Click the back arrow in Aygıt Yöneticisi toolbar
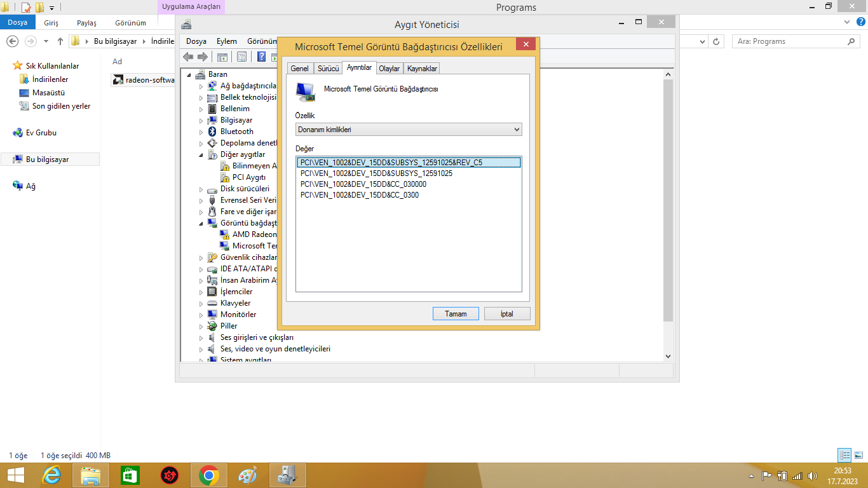The height and width of the screenshot is (488, 868). [x=188, y=57]
